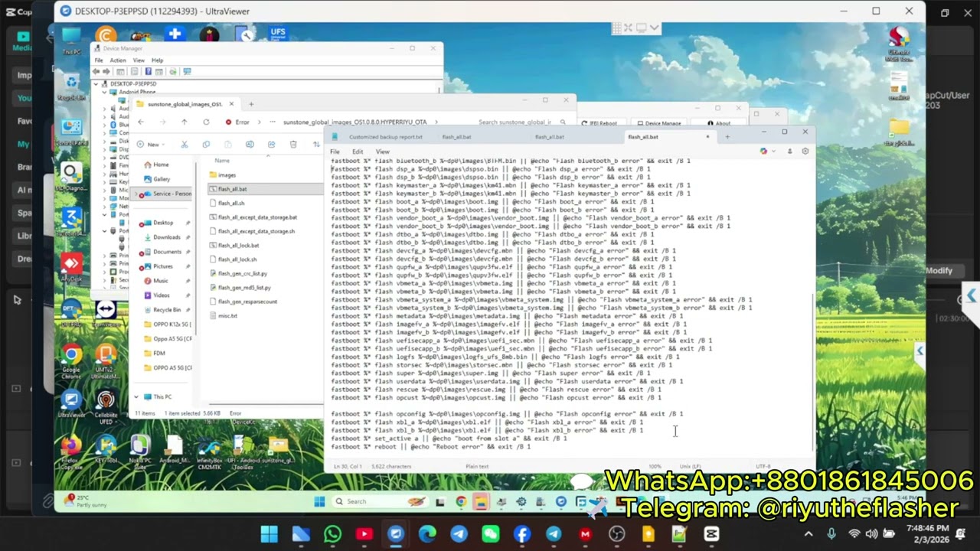Screen dimensions: 980x551
Task: Open the New dropdown in Explorer
Action: tap(151, 145)
